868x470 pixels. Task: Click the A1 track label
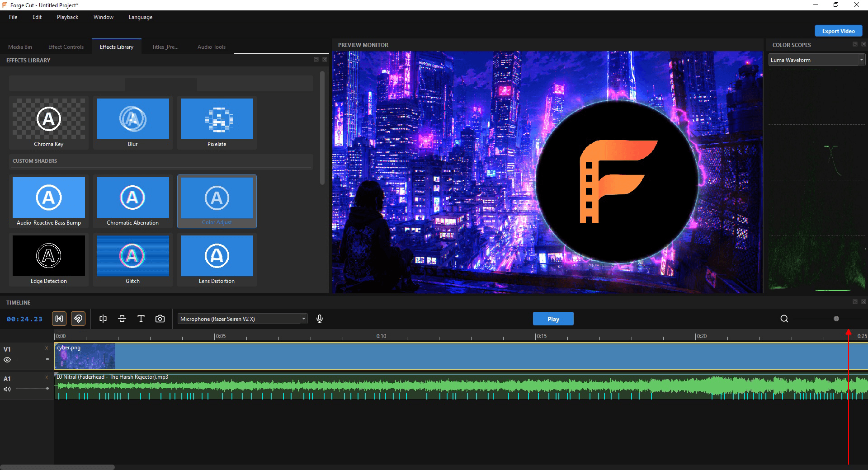[x=7, y=379]
